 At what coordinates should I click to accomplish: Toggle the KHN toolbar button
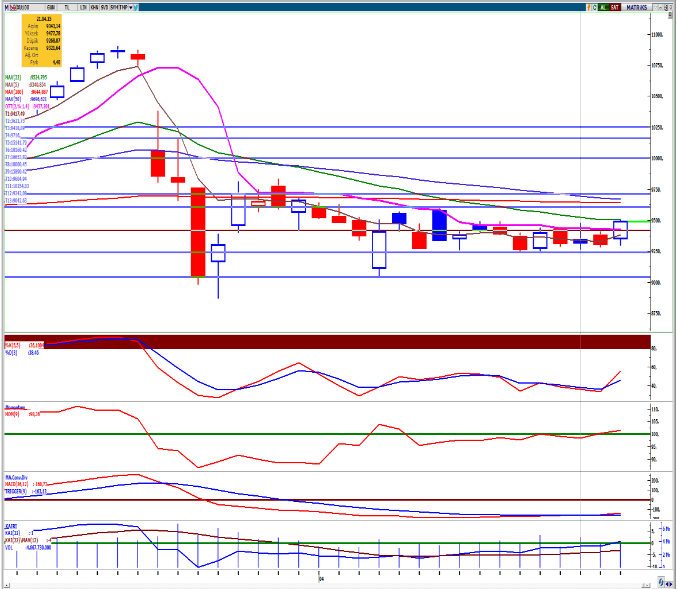tap(94, 7)
